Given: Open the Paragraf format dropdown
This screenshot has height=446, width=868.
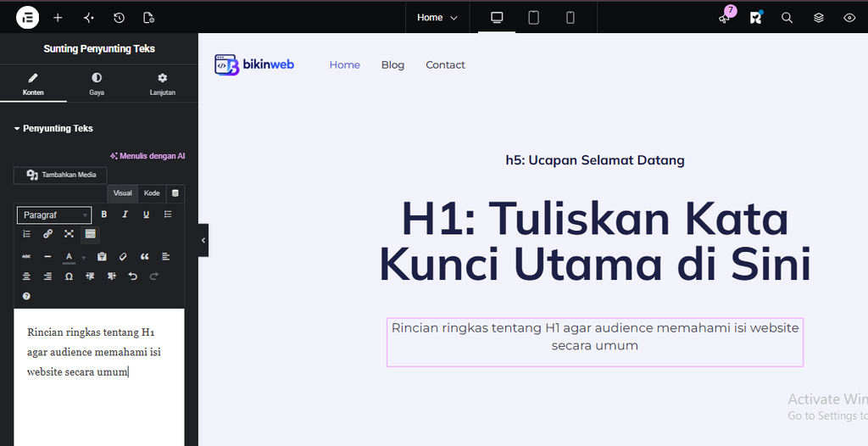Looking at the screenshot, I should tap(54, 215).
